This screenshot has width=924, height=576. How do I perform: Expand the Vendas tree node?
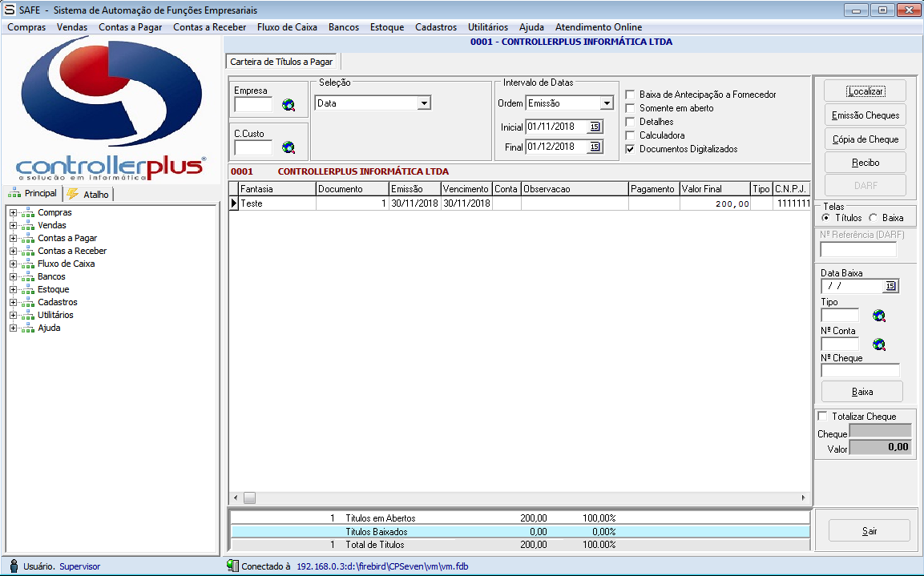pyautogui.click(x=13, y=226)
